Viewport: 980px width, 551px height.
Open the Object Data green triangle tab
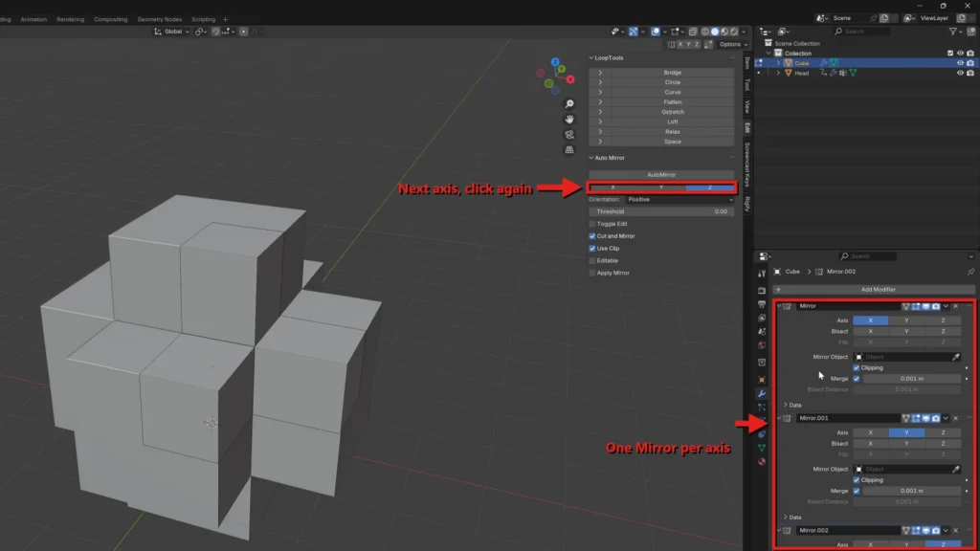point(762,448)
